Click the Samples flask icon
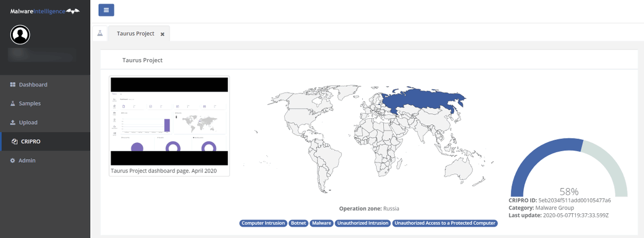Viewport: 644px width, 238px height. click(x=13, y=104)
